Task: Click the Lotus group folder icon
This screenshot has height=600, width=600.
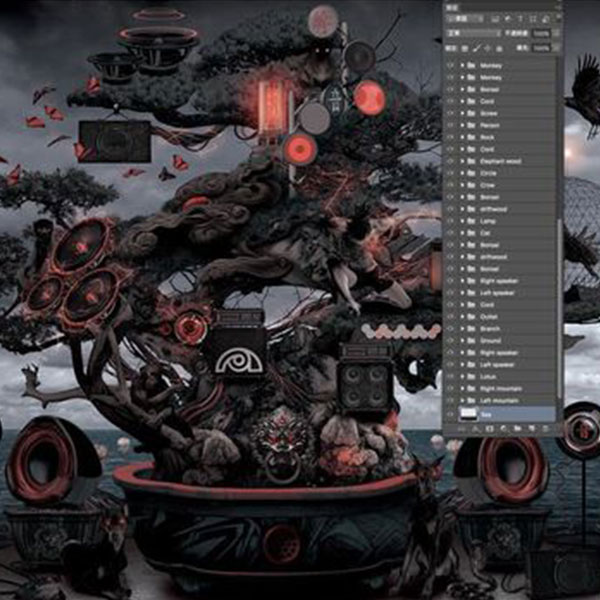Action: [471, 377]
